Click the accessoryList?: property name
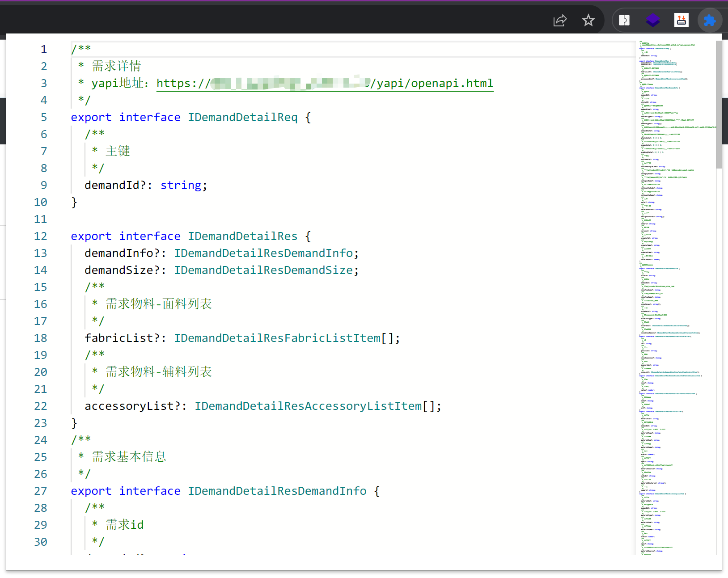Viewport: 728px width, 578px height. coord(136,406)
